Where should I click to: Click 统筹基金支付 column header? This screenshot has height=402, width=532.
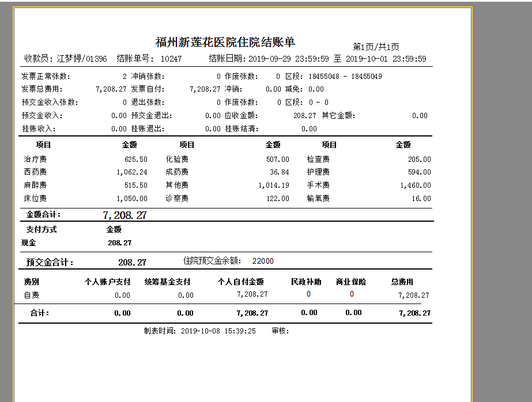pos(168,282)
